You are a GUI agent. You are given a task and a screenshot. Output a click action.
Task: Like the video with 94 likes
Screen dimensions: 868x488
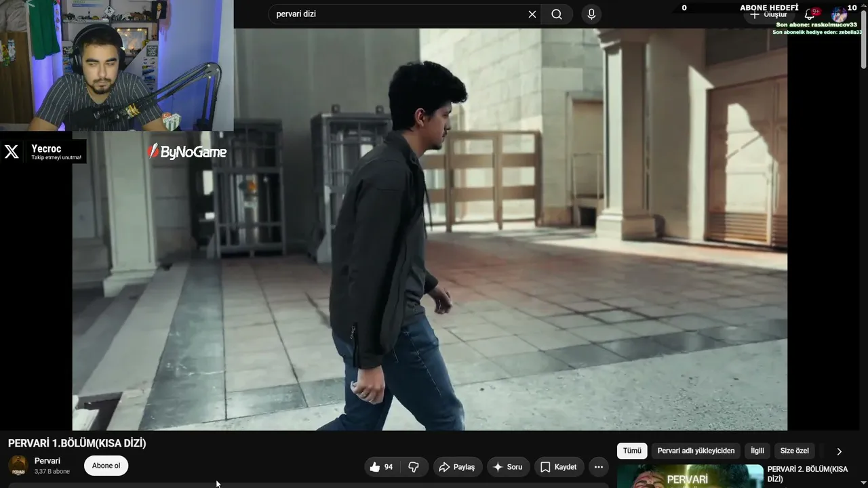(381, 467)
